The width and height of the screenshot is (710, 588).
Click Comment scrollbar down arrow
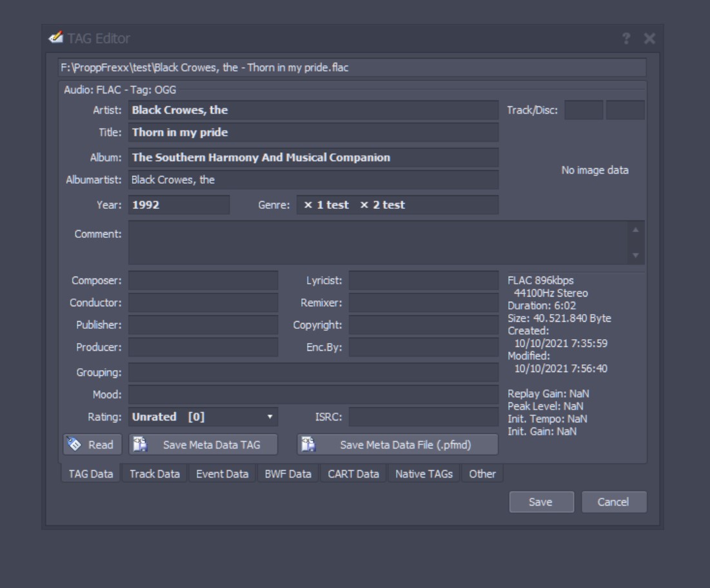636,255
